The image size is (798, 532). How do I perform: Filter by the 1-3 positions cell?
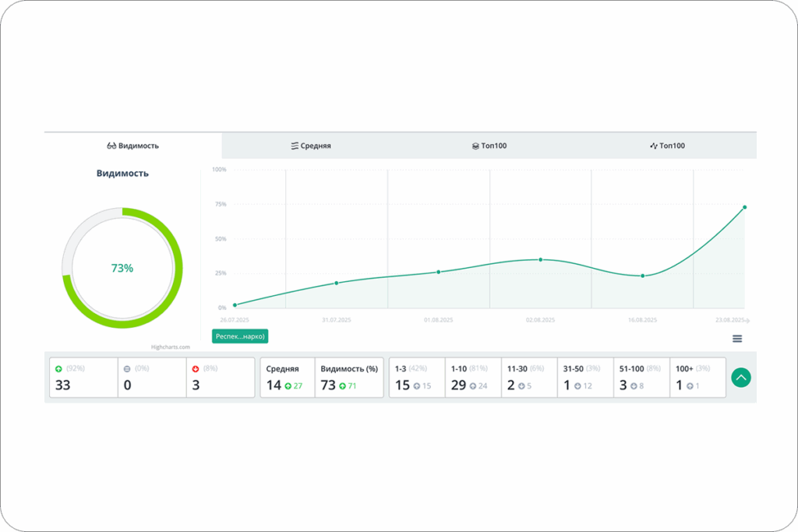[418, 377]
